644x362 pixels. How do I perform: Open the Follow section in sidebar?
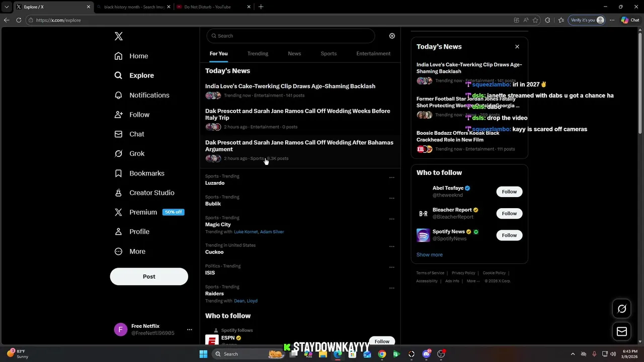point(132,115)
